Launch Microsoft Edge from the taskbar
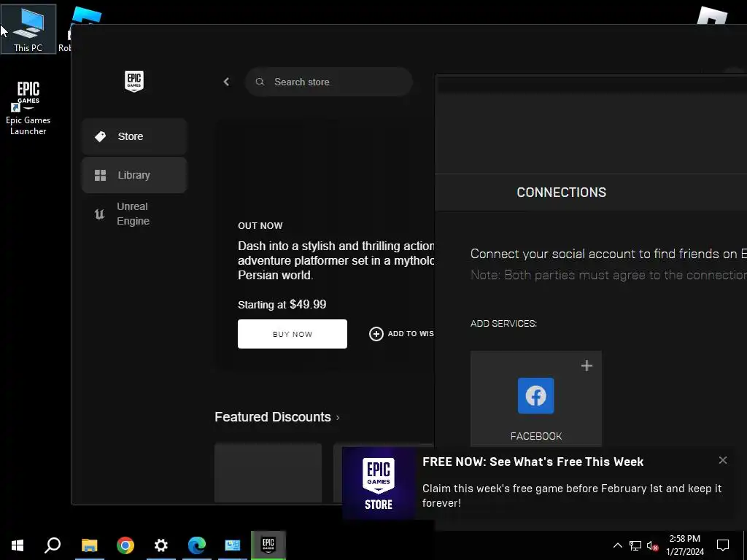Screen dimensions: 747x560 [197, 545]
